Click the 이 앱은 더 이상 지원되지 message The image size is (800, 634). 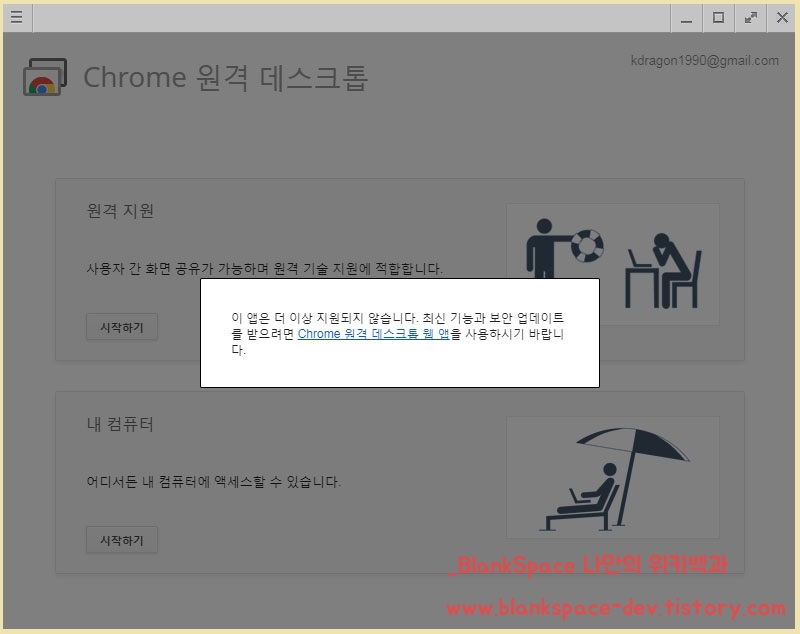(397, 334)
